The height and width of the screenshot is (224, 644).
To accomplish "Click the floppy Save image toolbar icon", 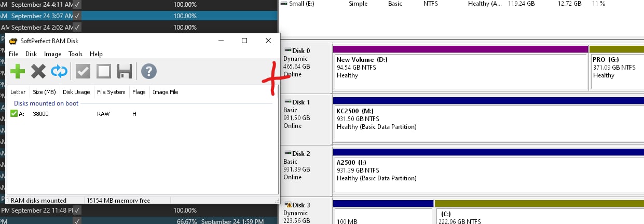I will point(124,71).
